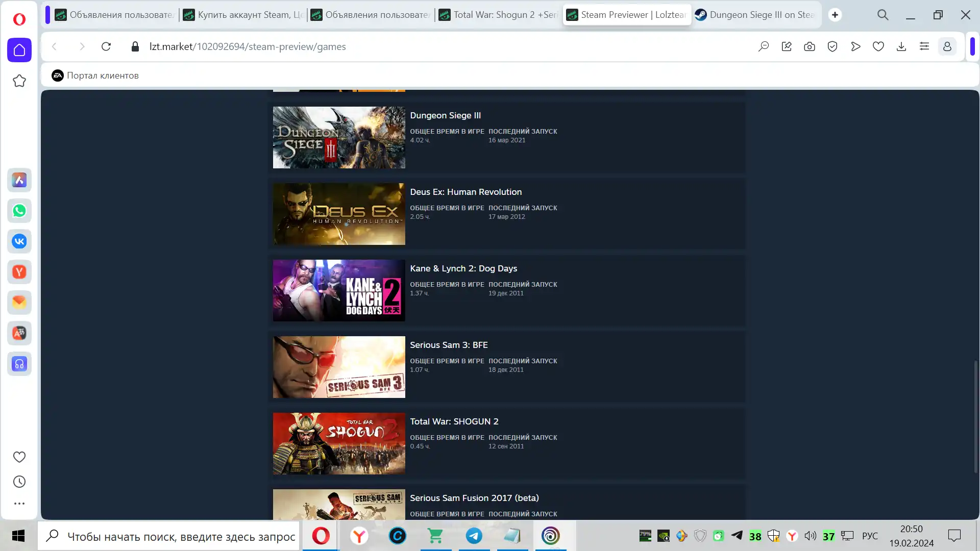The height and width of the screenshot is (551, 980).
Task: Go back to previous page
Action: tap(55, 46)
